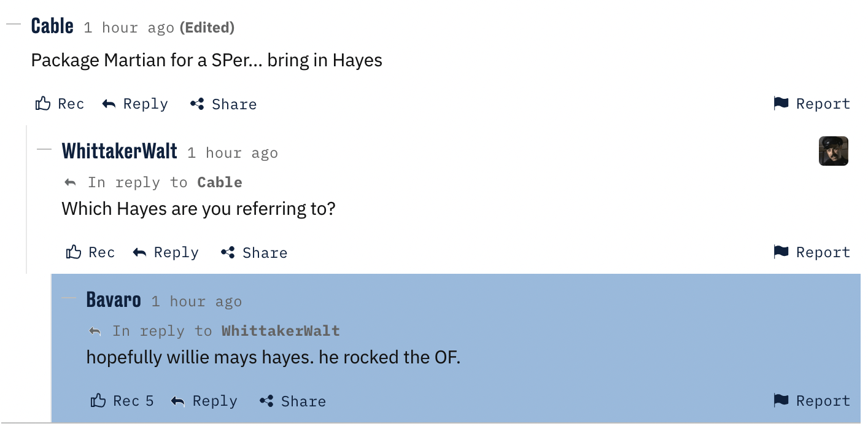Share WhittakerWalt's comment
Viewport: 868px width, 426px height.
tap(254, 253)
